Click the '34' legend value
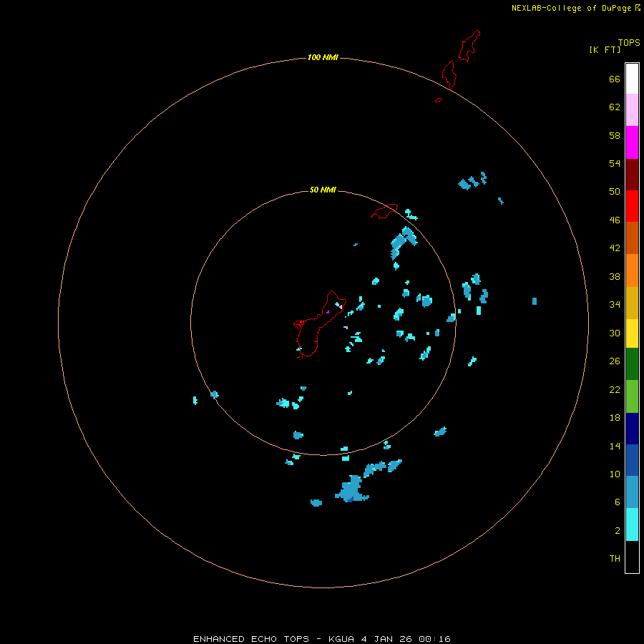The image size is (644, 644). [x=615, y=305]
